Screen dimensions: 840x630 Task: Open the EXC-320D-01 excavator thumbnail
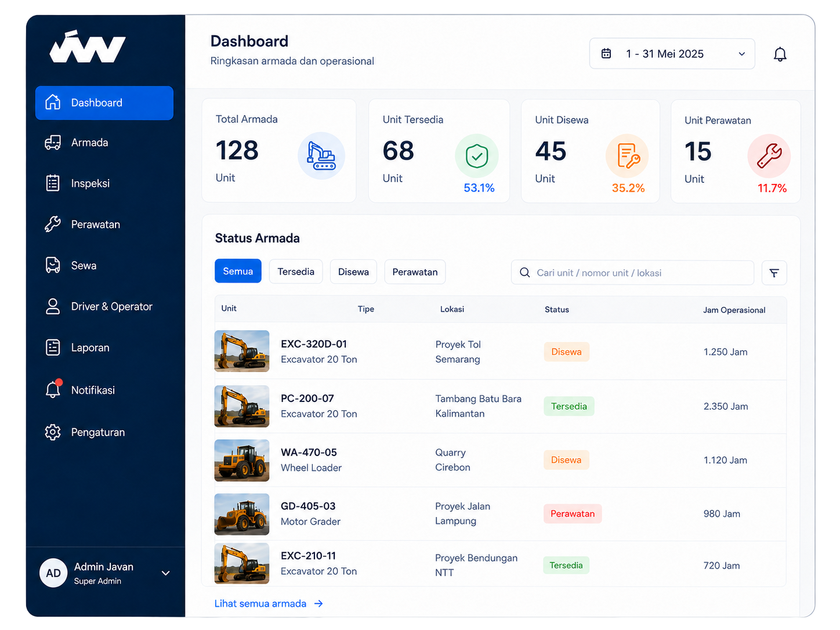tap(242, 351)
